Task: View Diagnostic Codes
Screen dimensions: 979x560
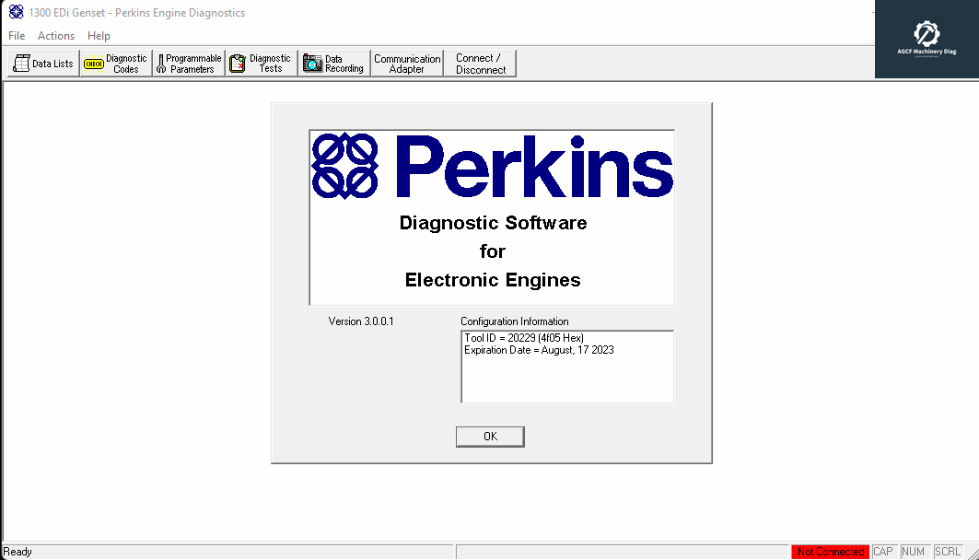Action: point(114,63)
